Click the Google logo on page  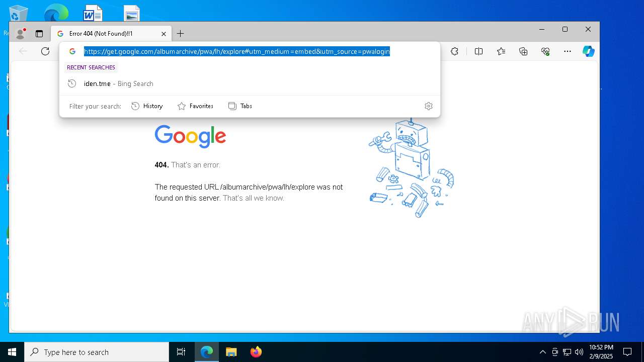(x=190, y=136)
